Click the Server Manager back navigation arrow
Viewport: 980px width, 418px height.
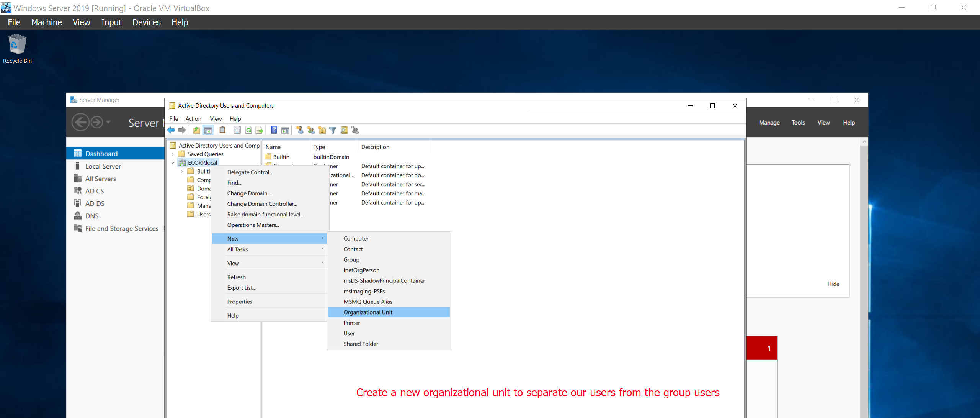tap(80, 123)
